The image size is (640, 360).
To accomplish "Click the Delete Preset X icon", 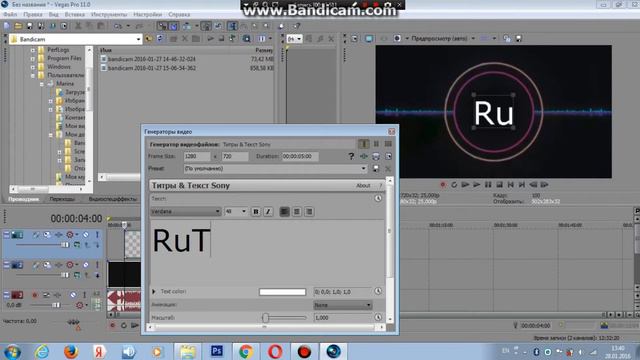I will click(388, 169).
